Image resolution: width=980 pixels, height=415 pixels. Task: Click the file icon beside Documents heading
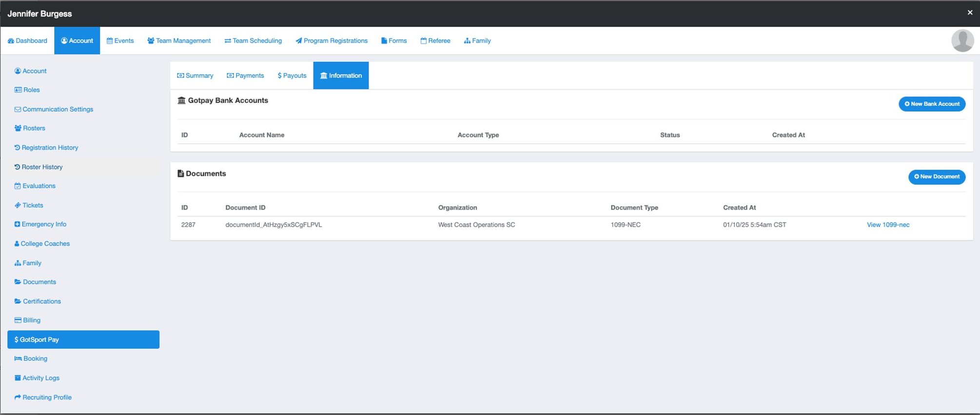180,174
